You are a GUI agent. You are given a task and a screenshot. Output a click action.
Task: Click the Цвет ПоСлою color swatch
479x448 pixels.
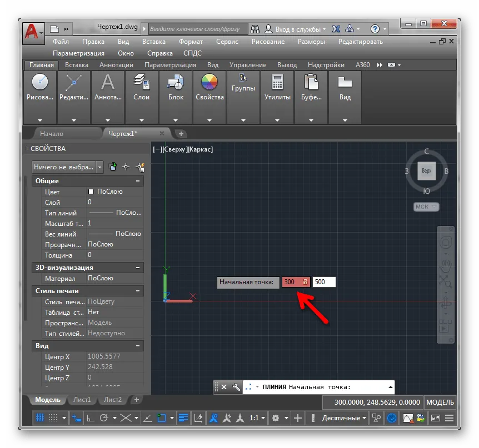pos(91,192)
